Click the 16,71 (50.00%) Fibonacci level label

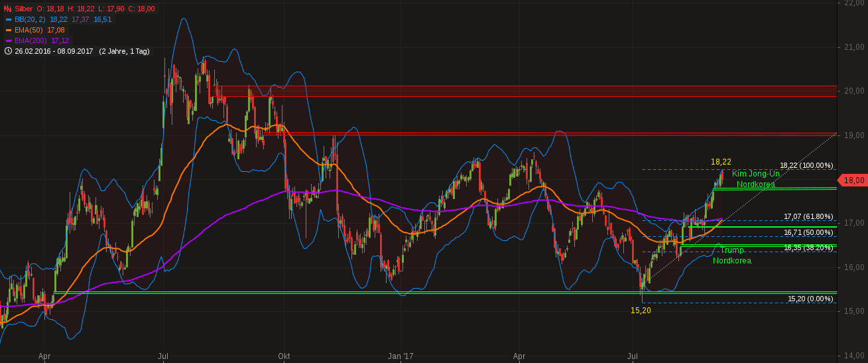tap(808, 232)
